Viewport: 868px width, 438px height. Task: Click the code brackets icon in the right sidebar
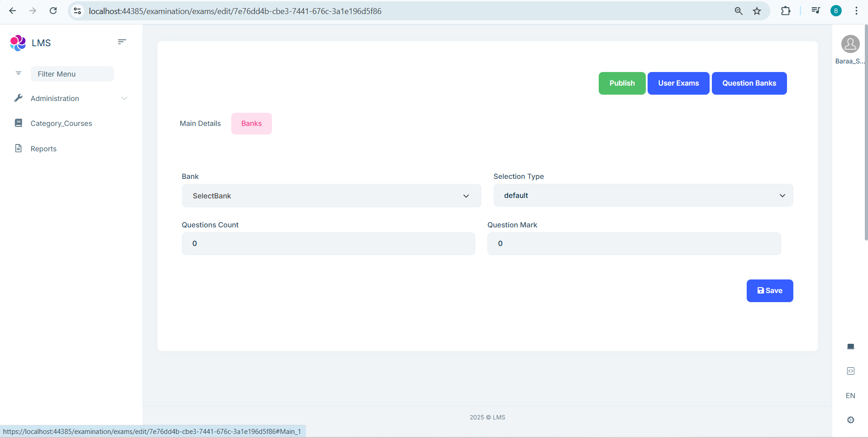click(x=851, y=371)
